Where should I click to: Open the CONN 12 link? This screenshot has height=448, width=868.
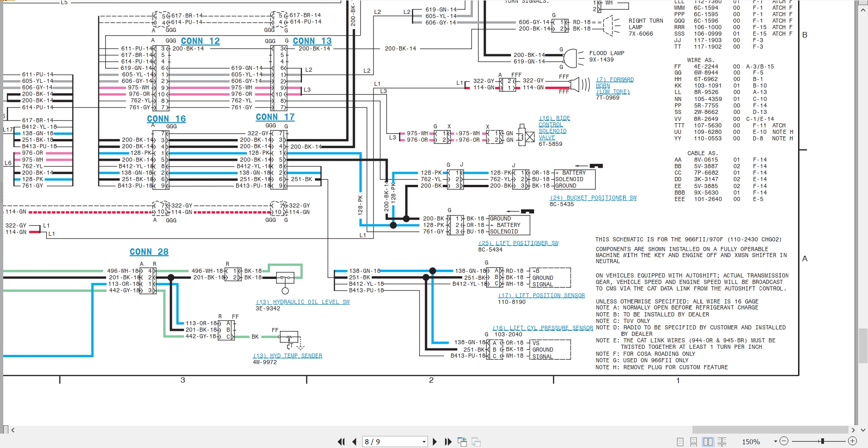click(x=200, y=41)
